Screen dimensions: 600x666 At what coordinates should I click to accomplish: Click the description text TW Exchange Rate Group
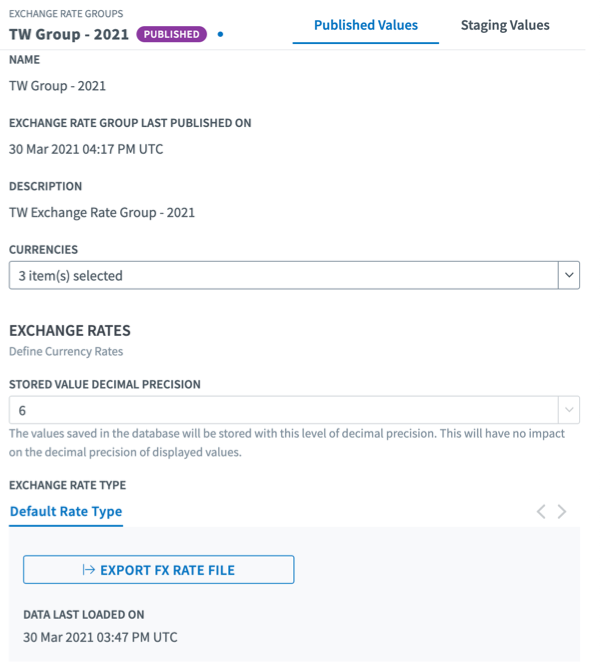pyautogui.click(x=102, y=212)
